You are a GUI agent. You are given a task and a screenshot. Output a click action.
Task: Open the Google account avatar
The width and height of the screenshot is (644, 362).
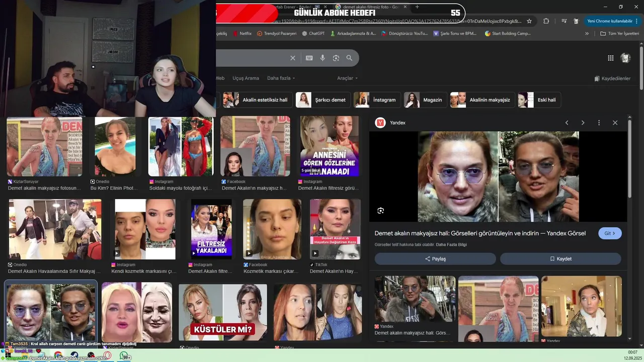pos(625,58)
